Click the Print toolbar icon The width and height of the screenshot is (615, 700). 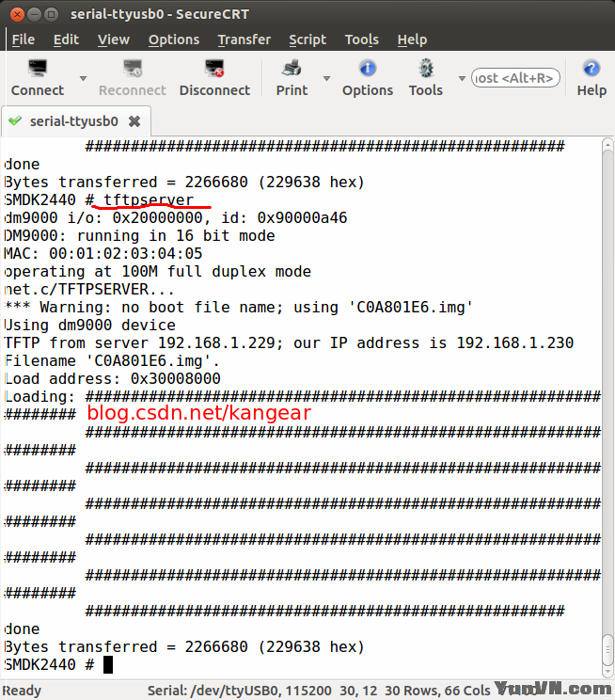tap(292, 69)
